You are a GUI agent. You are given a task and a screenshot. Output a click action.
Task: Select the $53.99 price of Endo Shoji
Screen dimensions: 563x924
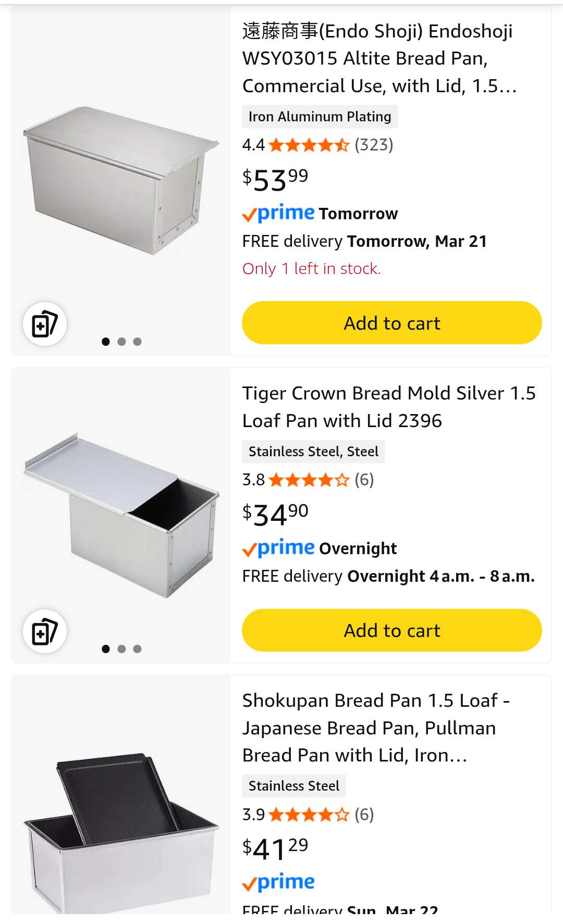pos(275,180)
